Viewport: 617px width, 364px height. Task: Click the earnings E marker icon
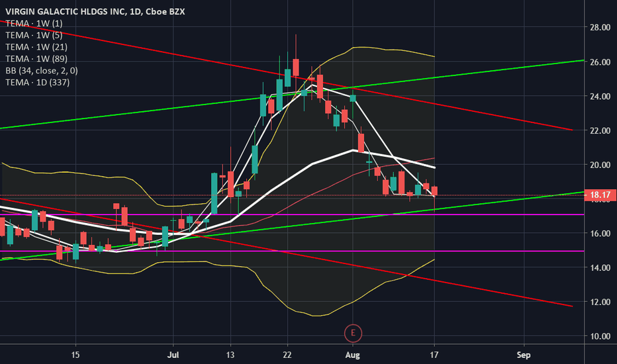click(353, 333)
